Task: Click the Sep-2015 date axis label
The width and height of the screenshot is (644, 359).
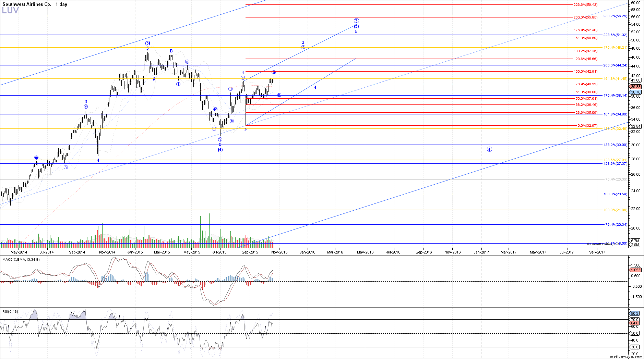Action: click(250, 252)
